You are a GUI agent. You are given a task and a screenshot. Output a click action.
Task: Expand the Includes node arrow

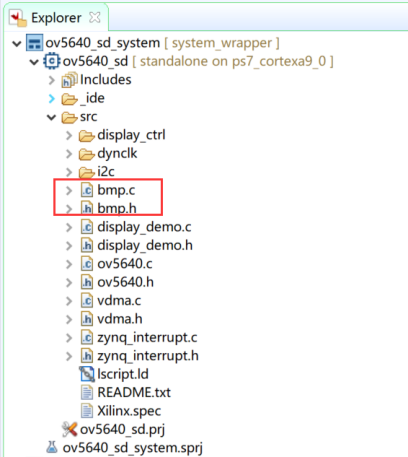(x=52, y=80)
